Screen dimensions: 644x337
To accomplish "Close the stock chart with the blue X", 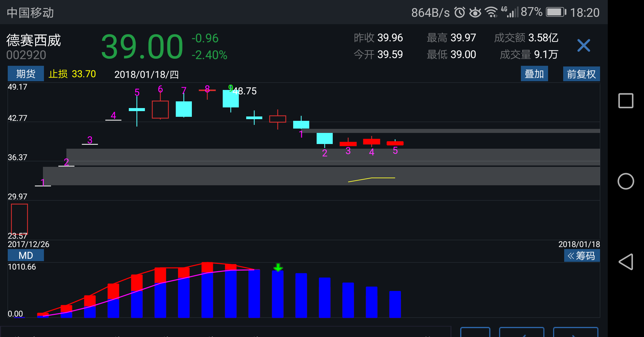I will click(x=584, y=45).
